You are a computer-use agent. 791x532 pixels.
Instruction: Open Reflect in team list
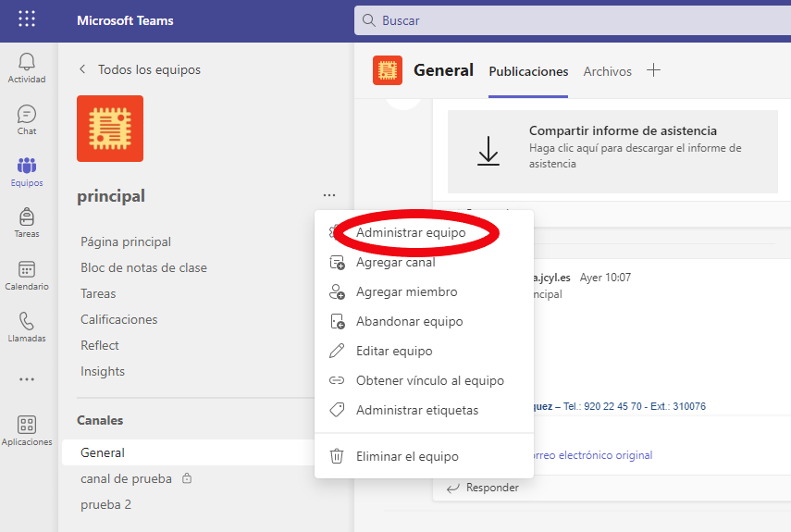[99, 345]
